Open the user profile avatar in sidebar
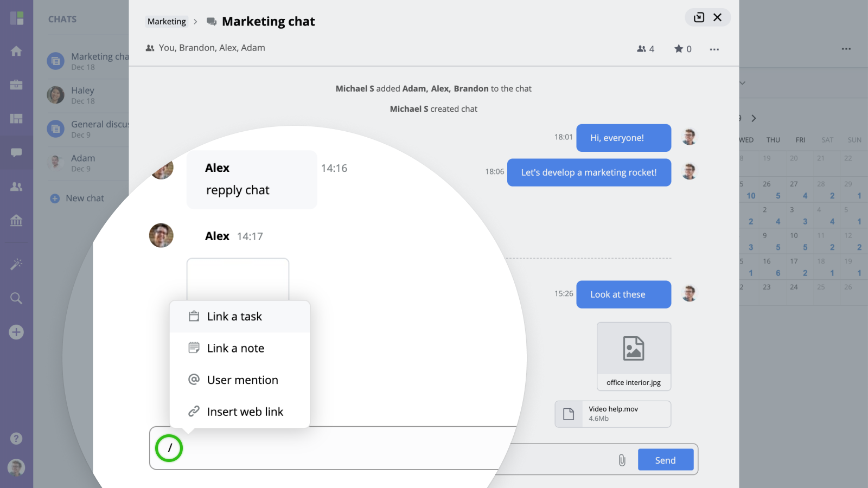 pos(16,467)
